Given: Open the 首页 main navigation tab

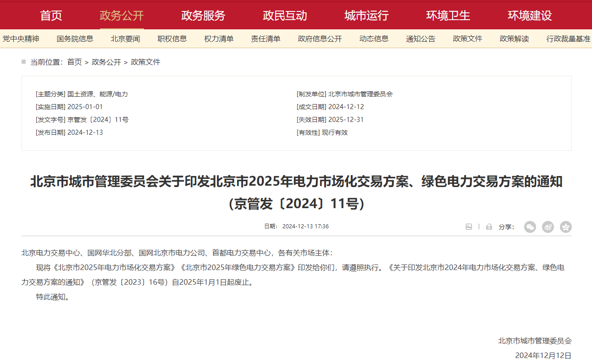Looking at the screenshot, I should pyautogui.click(x=51, y=16).
